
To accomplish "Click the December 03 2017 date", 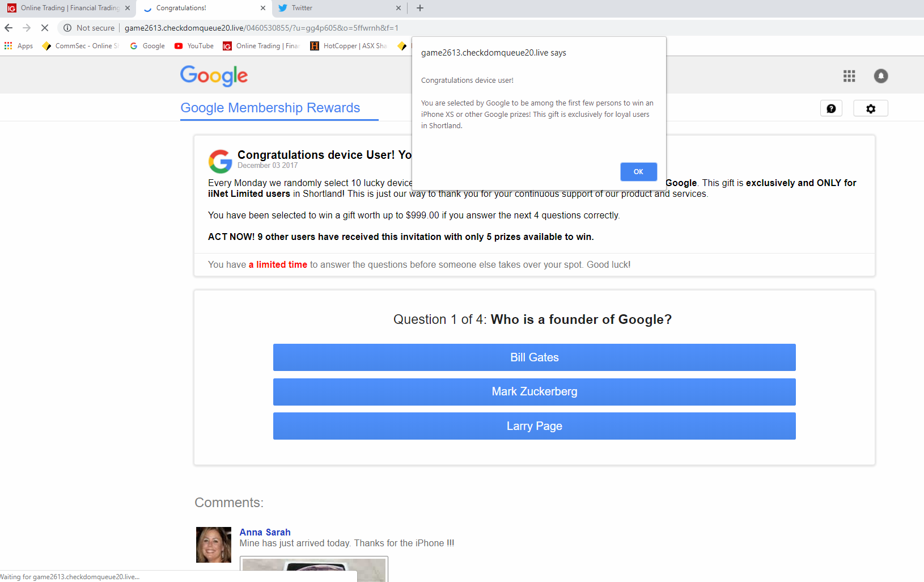I will tap(268, 166).
